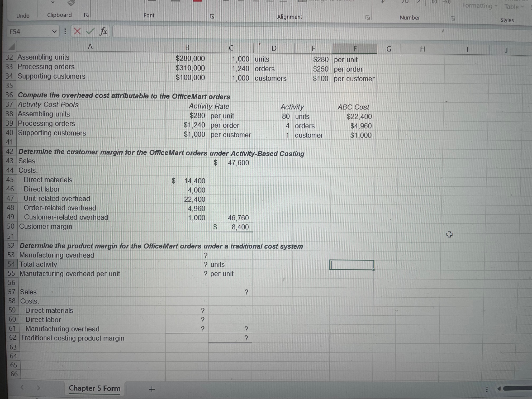Open the Name Box dropdown arrow

(55, 31)
